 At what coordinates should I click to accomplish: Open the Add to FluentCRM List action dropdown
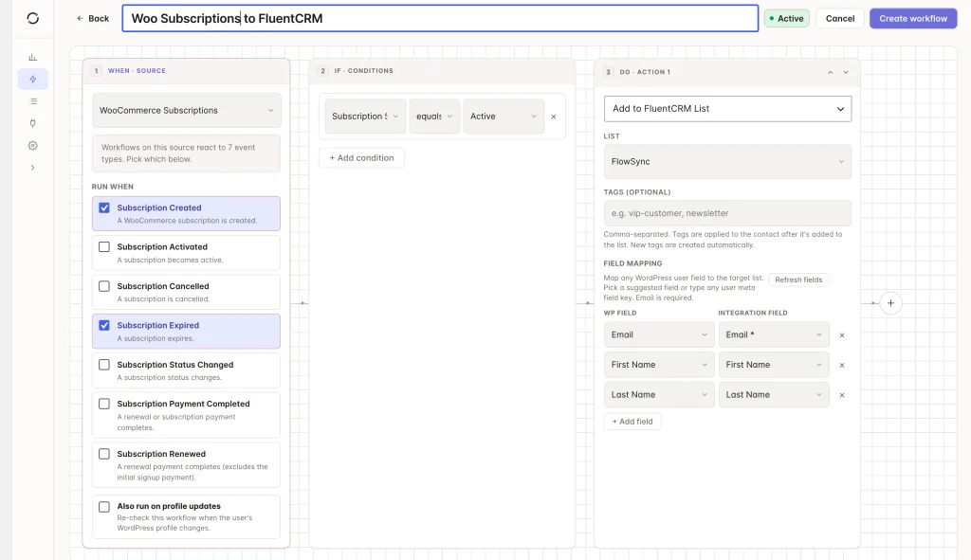click(x=727, y=109)
